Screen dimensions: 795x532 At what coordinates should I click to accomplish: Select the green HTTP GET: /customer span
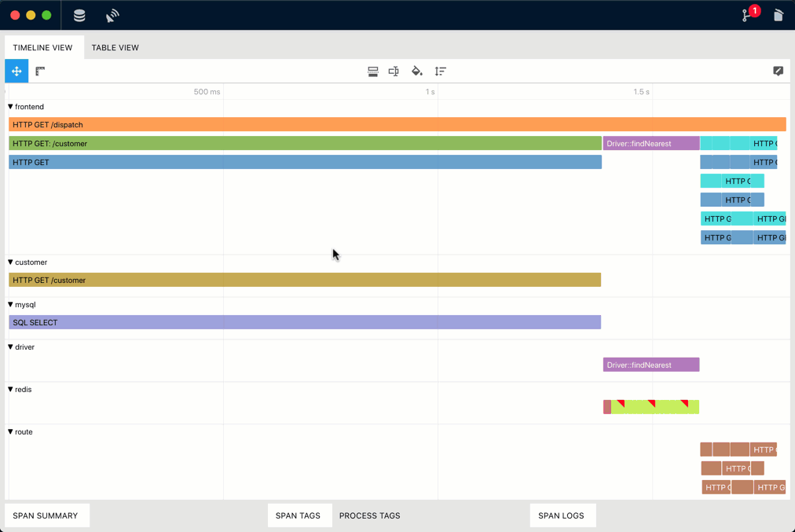click(305, 144)
